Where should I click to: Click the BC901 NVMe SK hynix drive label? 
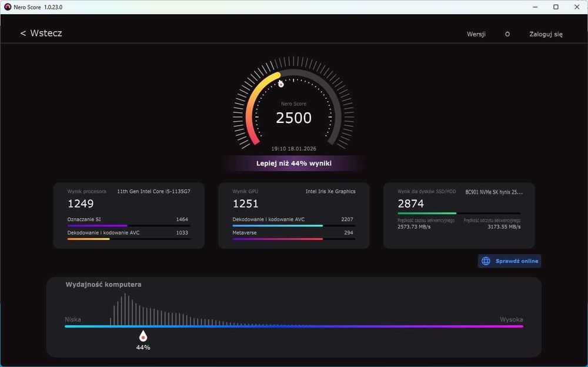coord(494,192)
